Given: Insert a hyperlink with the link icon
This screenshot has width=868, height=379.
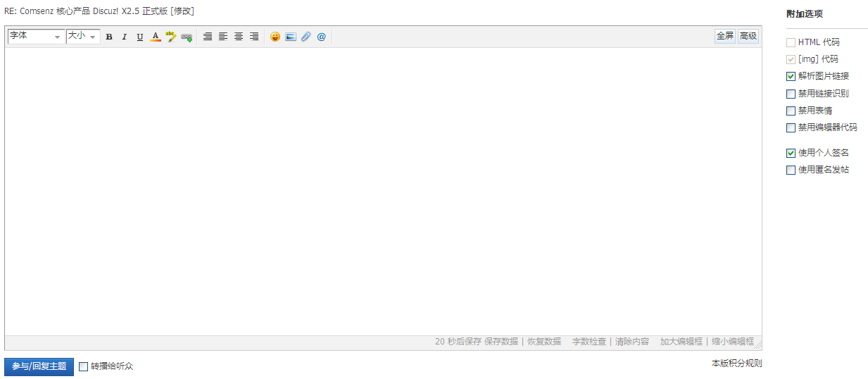Looking at the screenshot, I should pos(187,37).
